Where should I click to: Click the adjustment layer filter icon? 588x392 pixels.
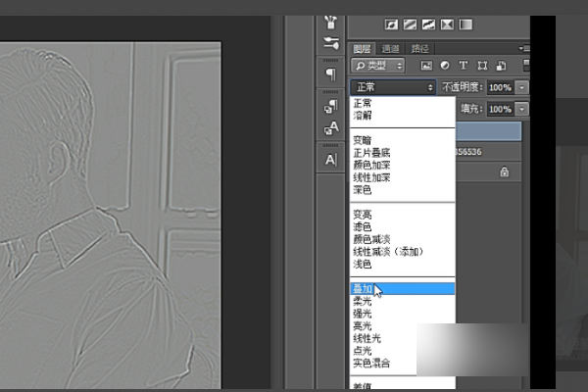[x=445, y=66]
